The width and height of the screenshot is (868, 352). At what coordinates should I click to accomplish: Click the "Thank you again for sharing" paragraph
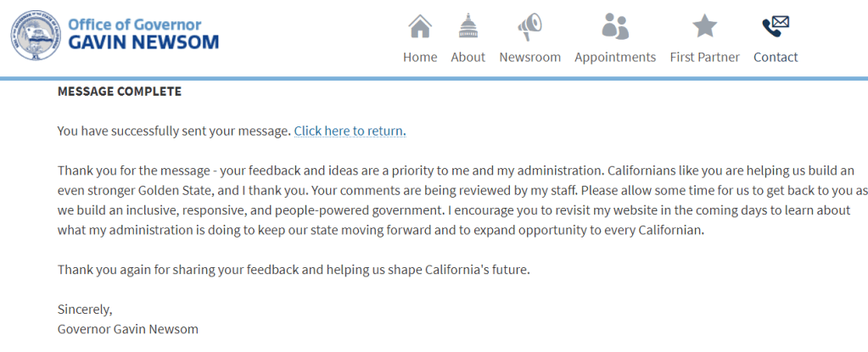point(293,270)
